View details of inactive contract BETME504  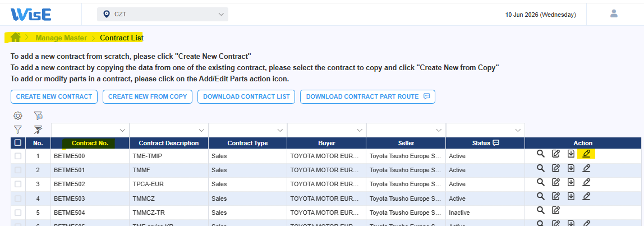tap(541, 210)
